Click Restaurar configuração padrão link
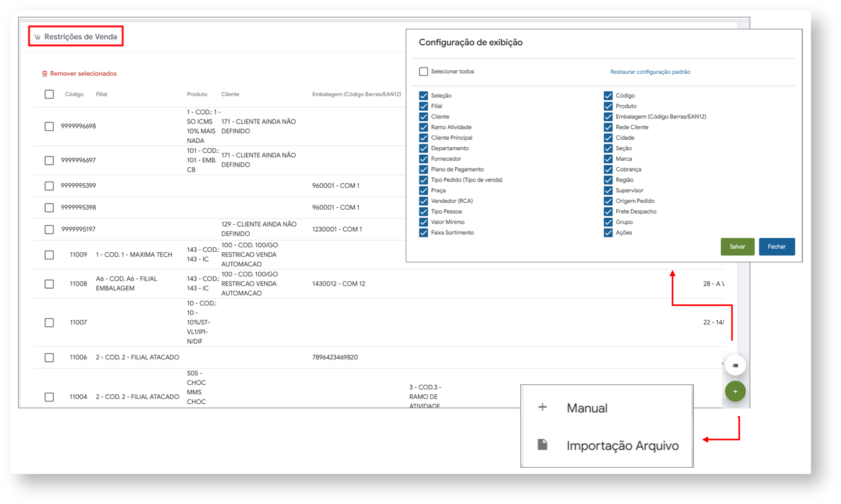 click(650, 72)
